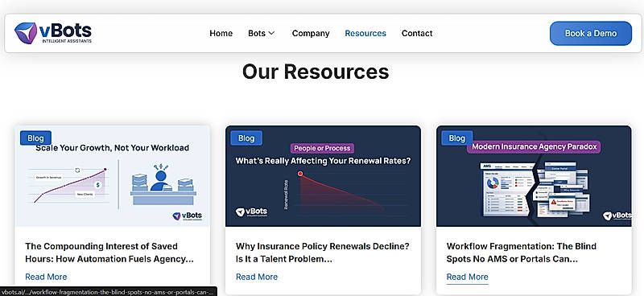Open article Why Insurance Policy Renewals Decline
644x296 pixels.
(x=323, y=253)
